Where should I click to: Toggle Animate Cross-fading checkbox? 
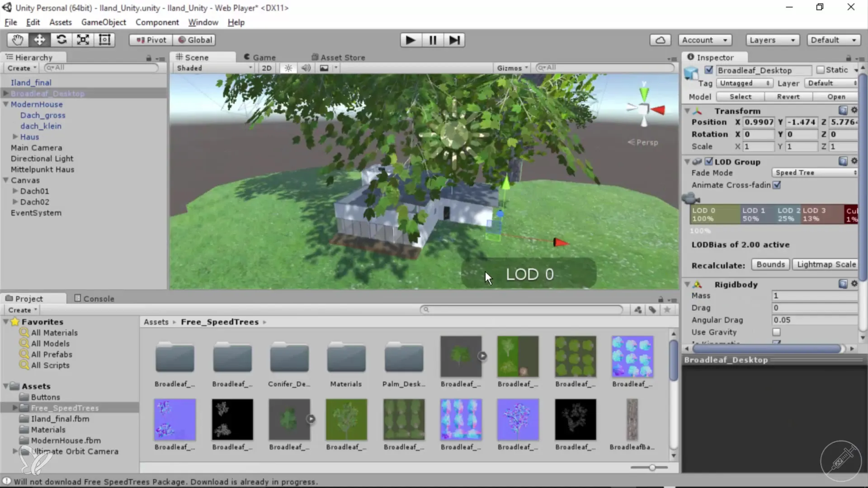point(777,185)
